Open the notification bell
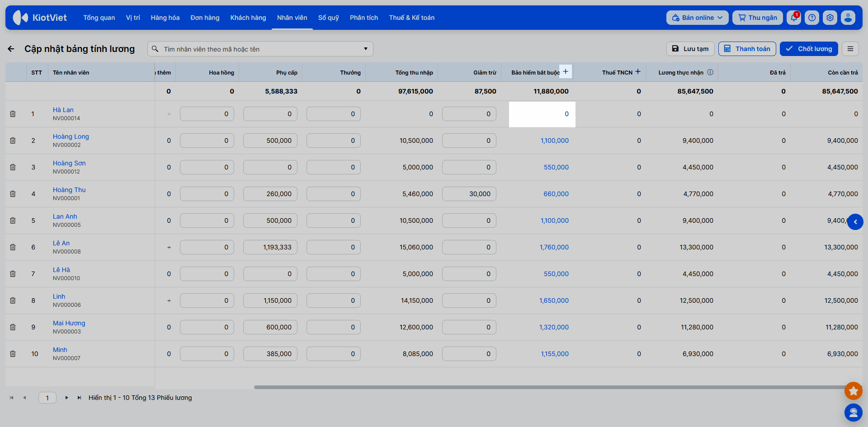This screenshot has width=868, height=427. pos(793,18)
